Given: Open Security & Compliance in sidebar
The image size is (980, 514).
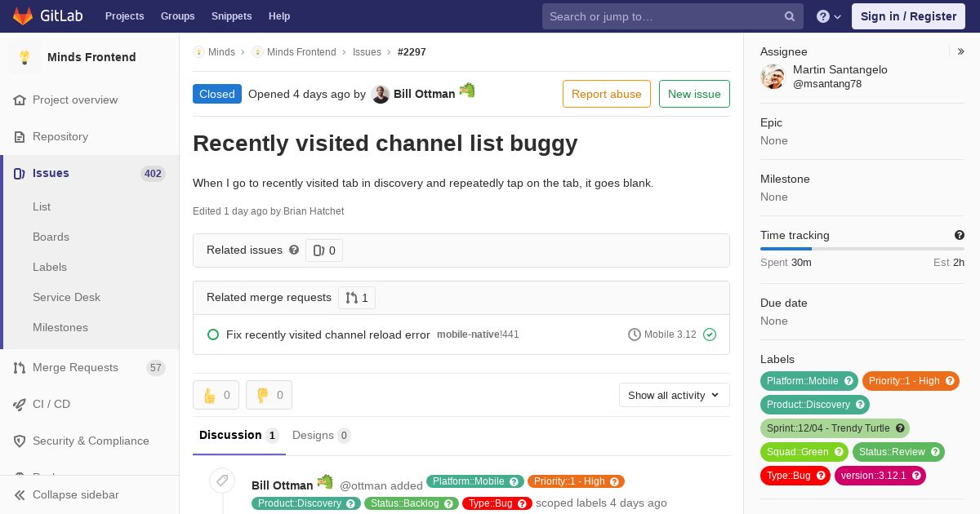Looking at the screenshot, I should (x=91, y=441).
